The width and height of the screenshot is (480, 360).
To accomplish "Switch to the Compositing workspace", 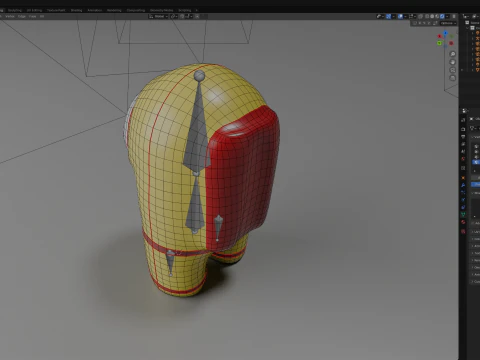I will 136,10.
